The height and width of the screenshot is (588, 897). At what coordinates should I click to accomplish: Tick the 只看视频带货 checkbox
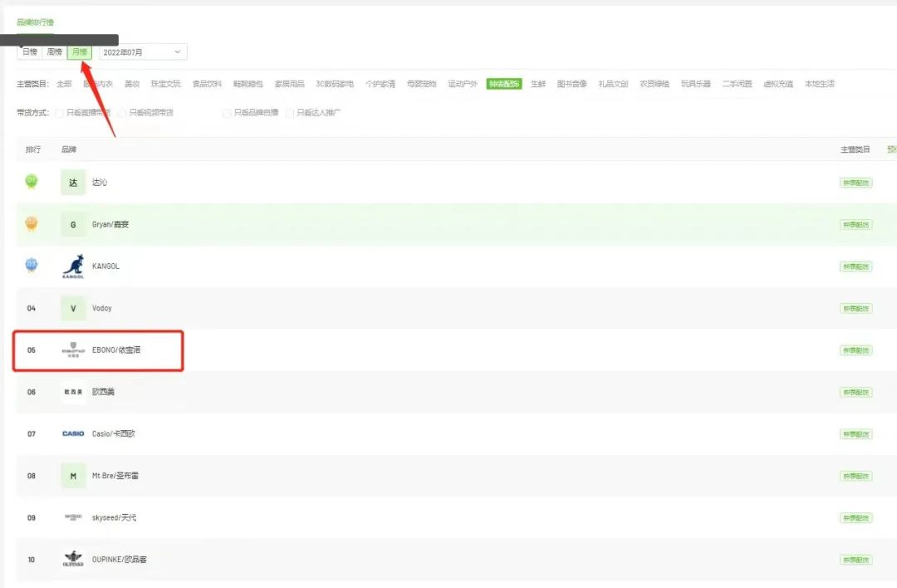pos(121,113)
